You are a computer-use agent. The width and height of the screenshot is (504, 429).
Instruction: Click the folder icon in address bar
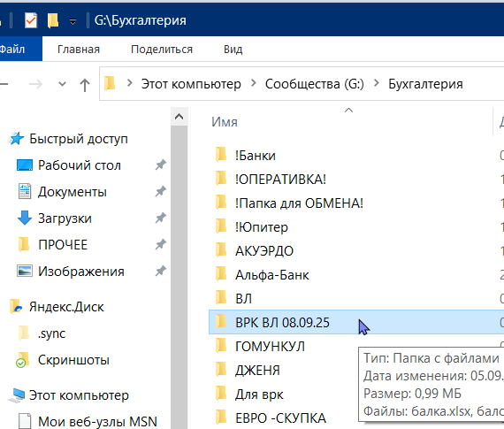110,83
